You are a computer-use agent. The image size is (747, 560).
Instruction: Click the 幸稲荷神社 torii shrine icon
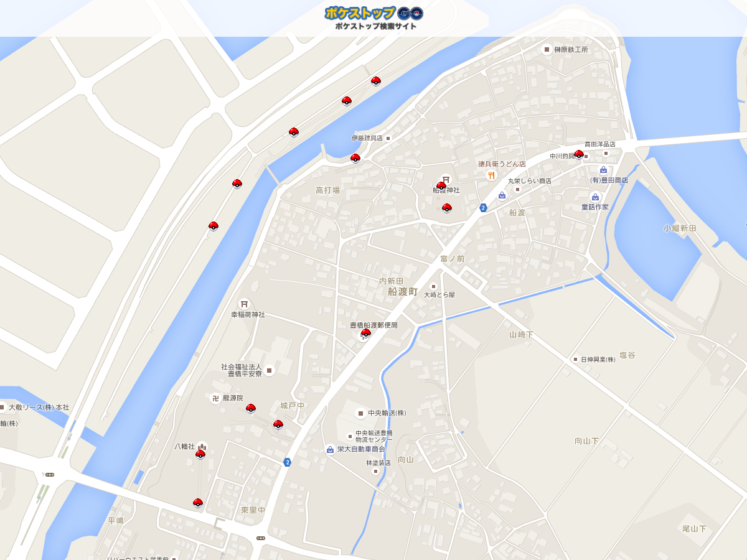[x=245, y=304]
